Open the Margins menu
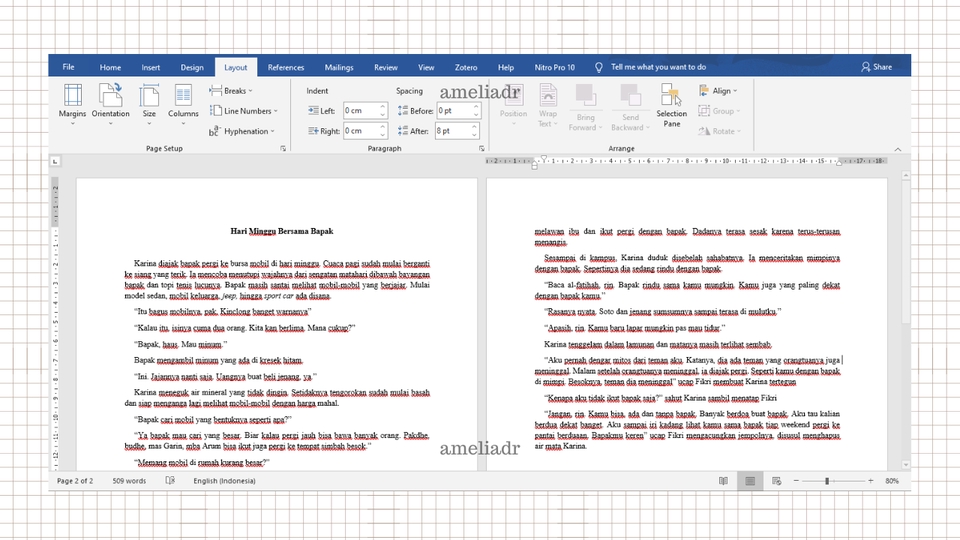 click(72, 104)
